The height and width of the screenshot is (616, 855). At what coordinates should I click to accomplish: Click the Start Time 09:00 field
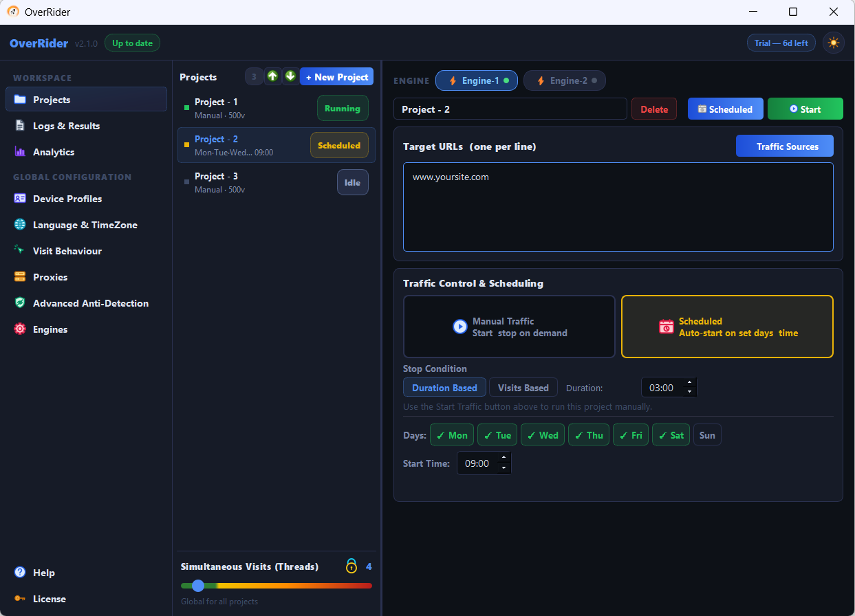484,463
